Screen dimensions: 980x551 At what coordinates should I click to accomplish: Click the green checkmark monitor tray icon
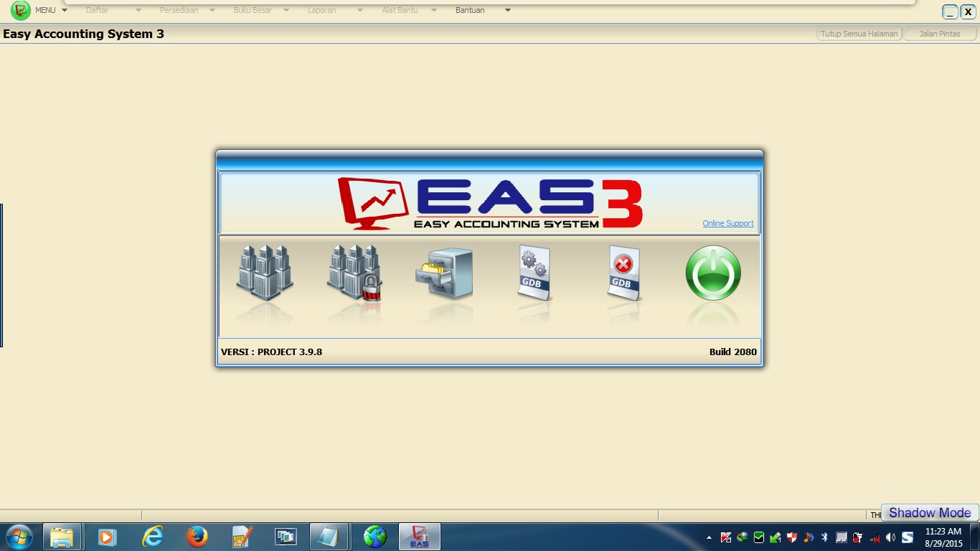759,537
